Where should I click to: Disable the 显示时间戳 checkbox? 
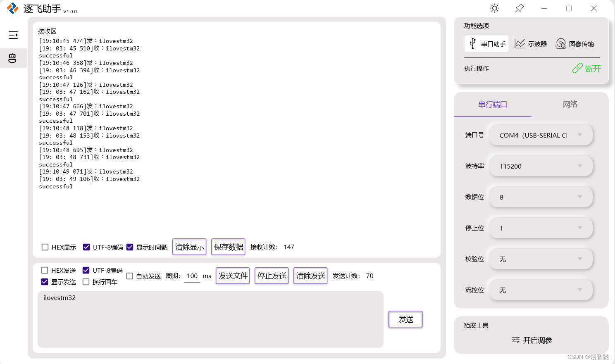pos(130,247)
